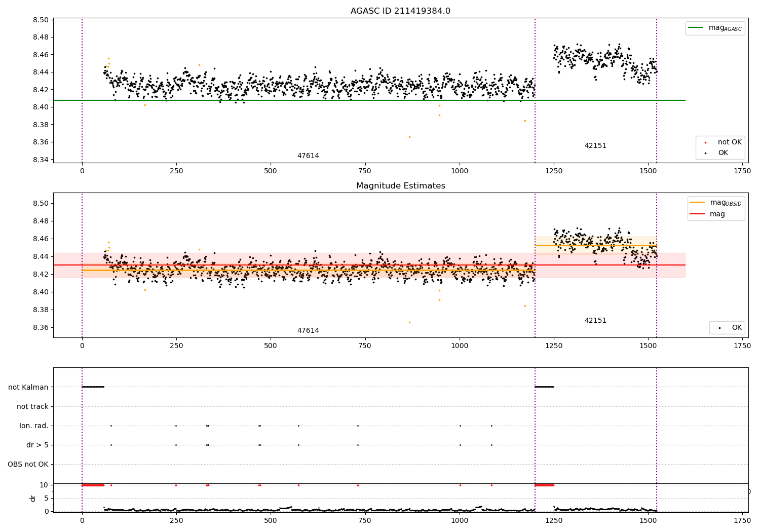Click the green mag AGASC line in top plot
Screen dimensions: 760x532
pos(369,100)
